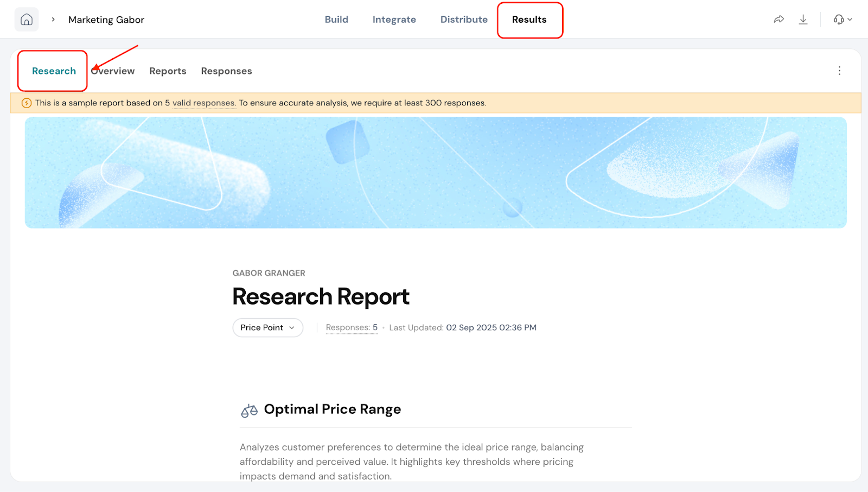Open the headset support menu
868x492 pixels.
click(x=843, y=20)
